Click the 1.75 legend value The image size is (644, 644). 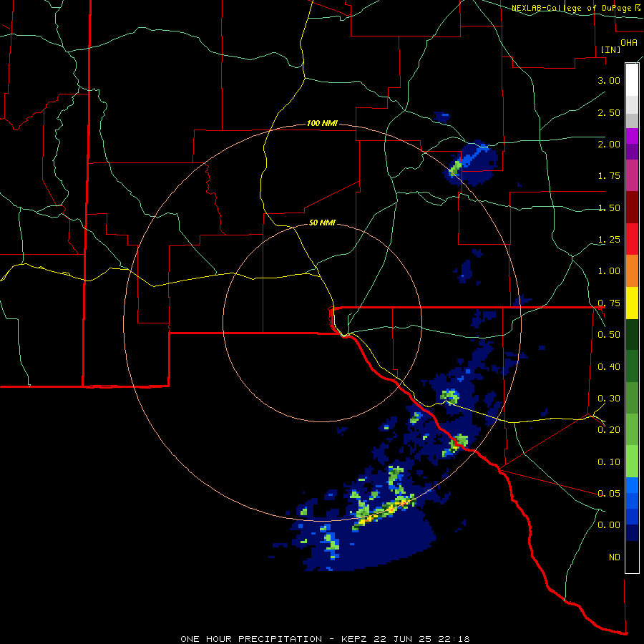(609, 176)
